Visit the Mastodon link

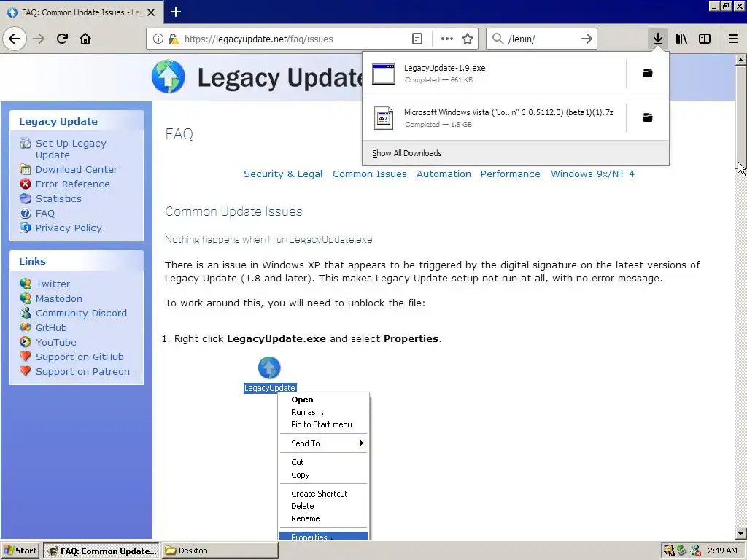tap(59, 298)
